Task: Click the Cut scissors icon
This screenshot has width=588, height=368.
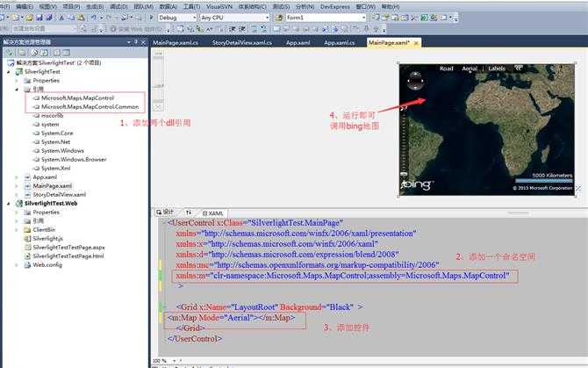Action: point(61,18)
